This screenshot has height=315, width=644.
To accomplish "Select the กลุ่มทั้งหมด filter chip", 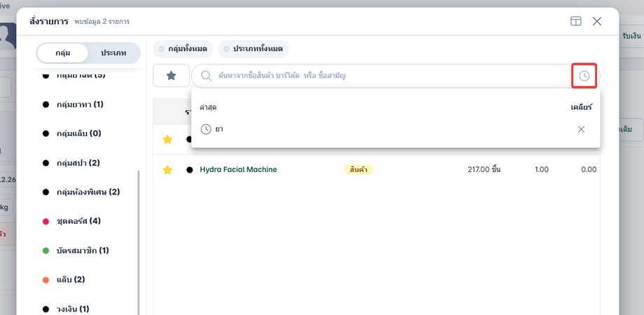I will click(x=183, y=49).
